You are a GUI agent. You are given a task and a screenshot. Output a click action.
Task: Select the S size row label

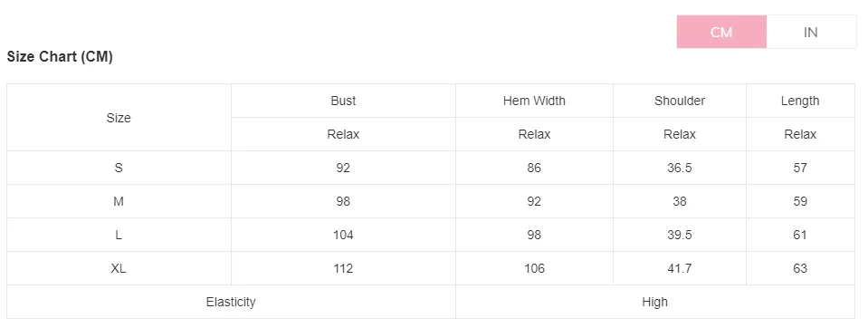[119, 168]
